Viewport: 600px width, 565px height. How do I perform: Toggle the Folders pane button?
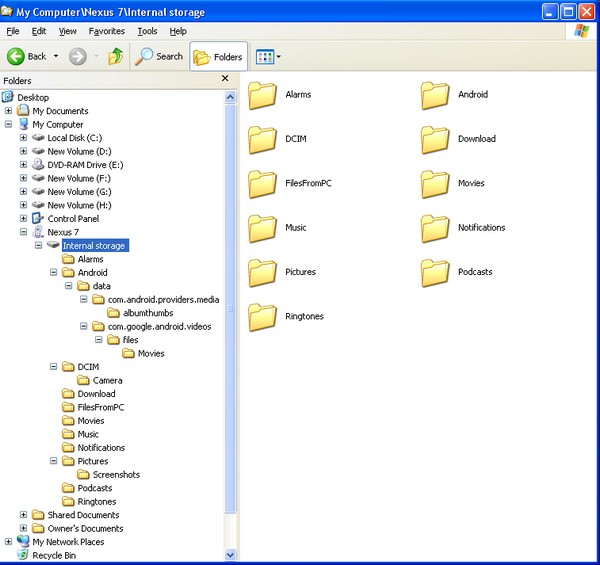(218, 57)
